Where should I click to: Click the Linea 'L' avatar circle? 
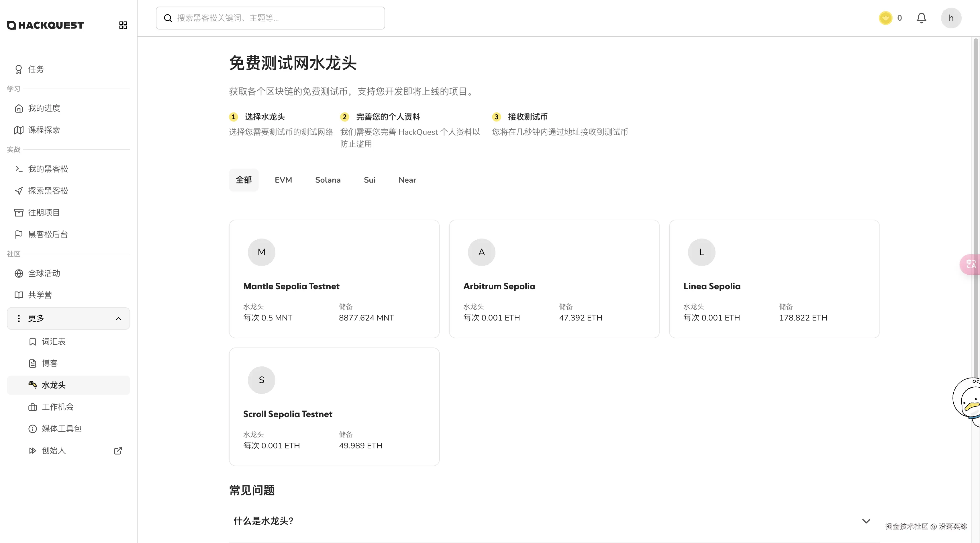click(702, 252)
